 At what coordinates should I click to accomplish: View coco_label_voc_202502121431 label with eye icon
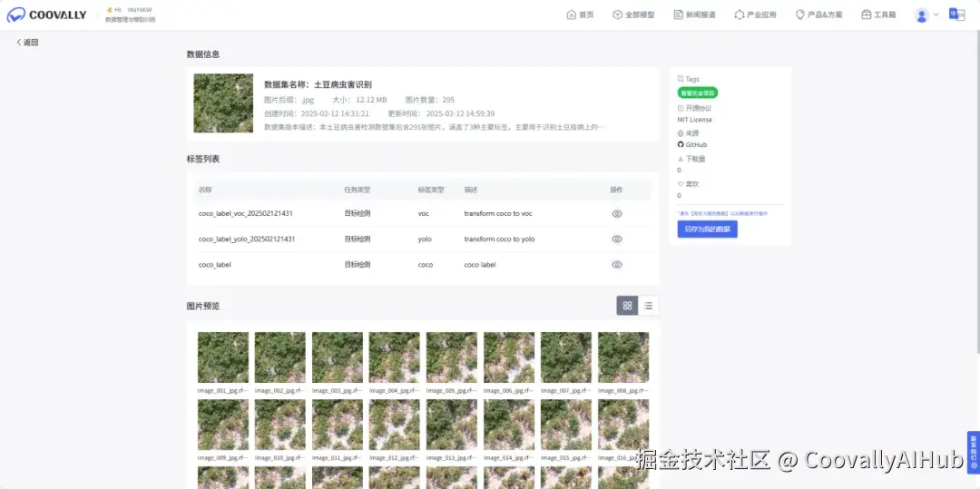click(617, 213)
